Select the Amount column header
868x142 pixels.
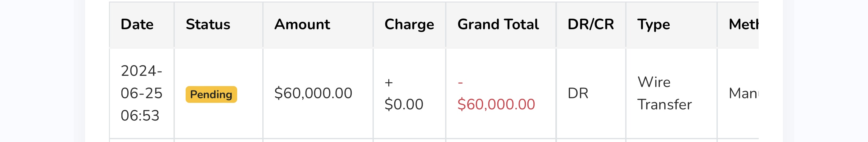click(302, 25)
